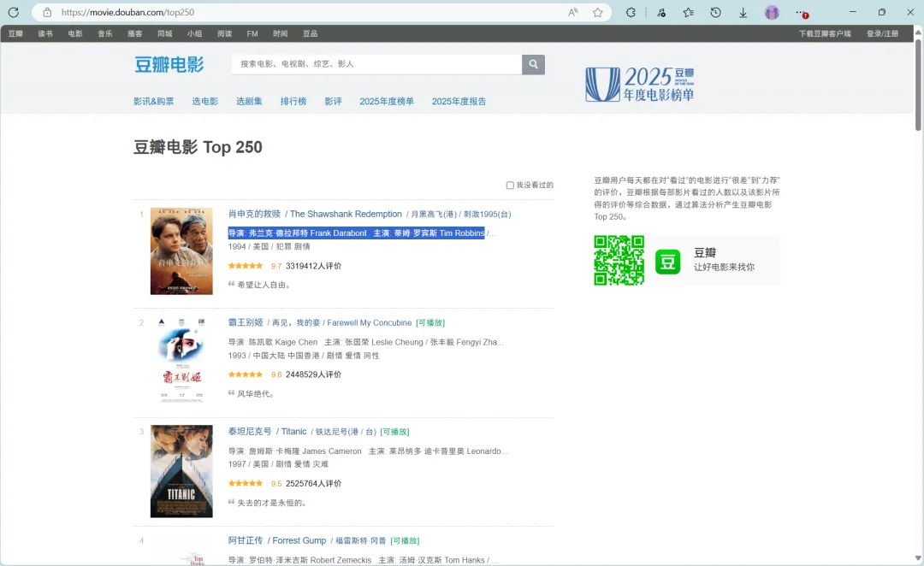Image resolution: width=924 pixels, height=566 pixels.
Task: Click the Douban QR code image
Action: point(619,260)
